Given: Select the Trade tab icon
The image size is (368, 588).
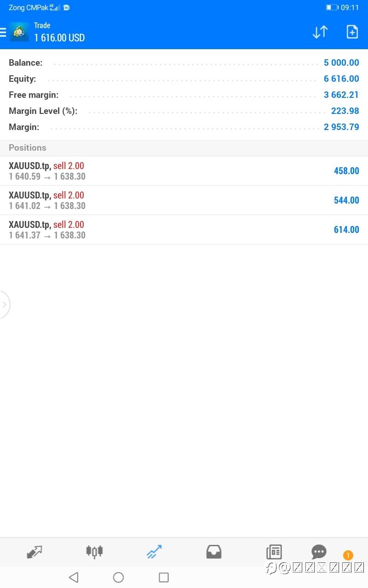Looking at the screenshot, I should tap(154, 552).
